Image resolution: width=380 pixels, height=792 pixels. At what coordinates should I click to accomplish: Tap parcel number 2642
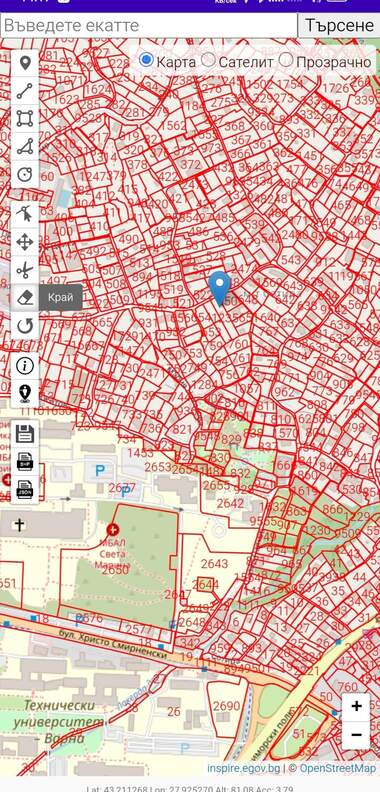click(230, 504)
